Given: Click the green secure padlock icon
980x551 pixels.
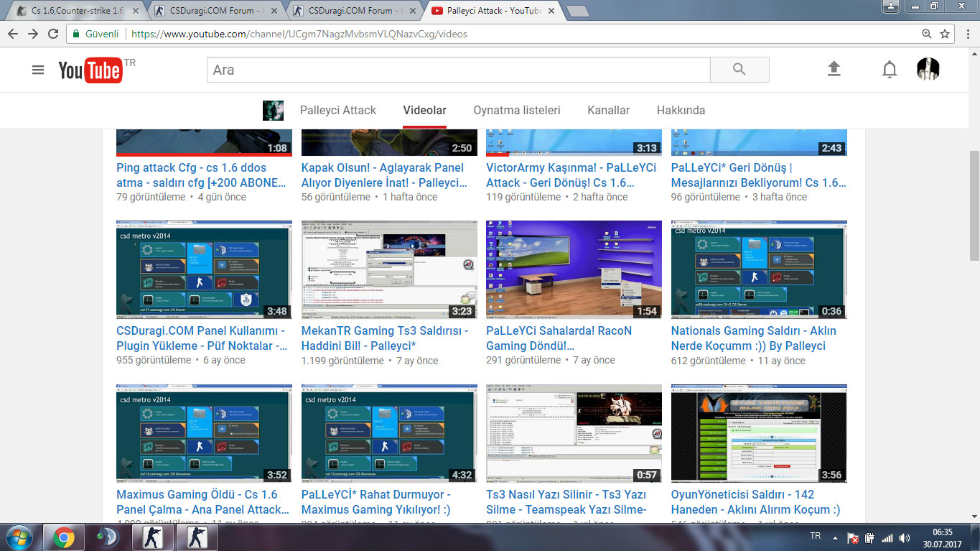Looking at the screenshot, I should pos(76,34).
